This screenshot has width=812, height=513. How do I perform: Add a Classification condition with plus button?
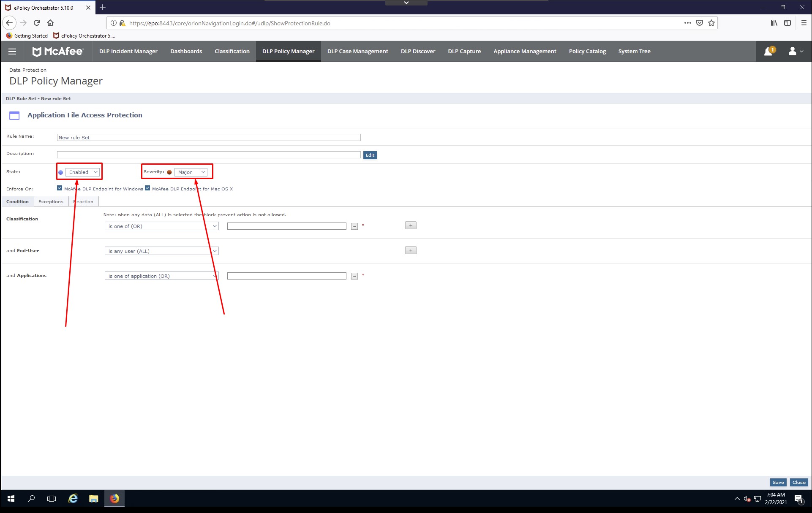tap(411, 225)
